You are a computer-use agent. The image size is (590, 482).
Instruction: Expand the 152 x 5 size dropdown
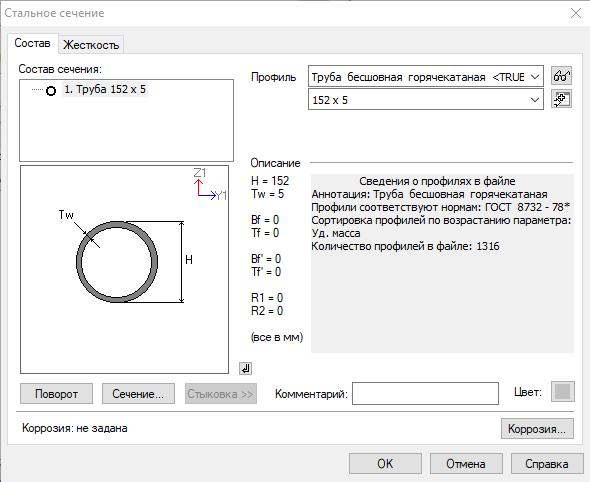[x=426, y=100]
